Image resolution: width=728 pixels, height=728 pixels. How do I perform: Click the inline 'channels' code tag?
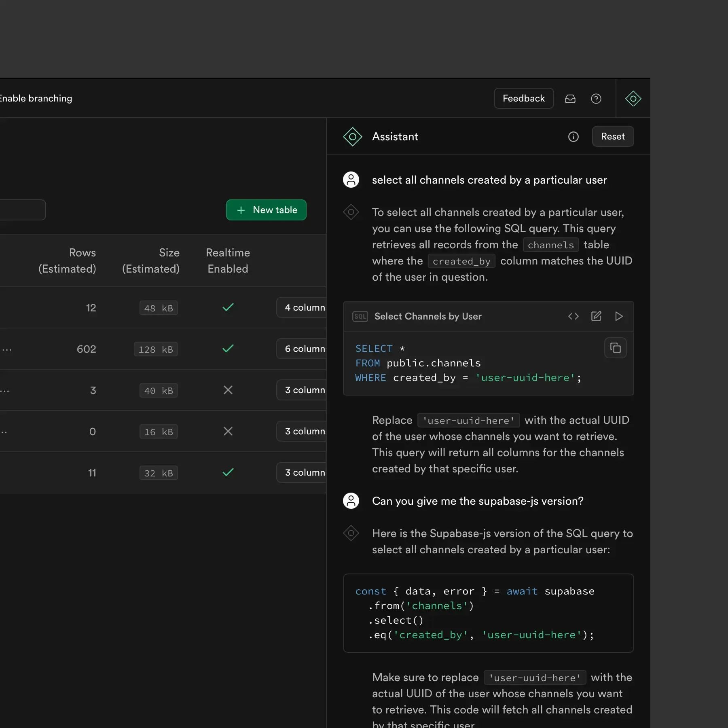pyautogui.click(x=551, y=245)
